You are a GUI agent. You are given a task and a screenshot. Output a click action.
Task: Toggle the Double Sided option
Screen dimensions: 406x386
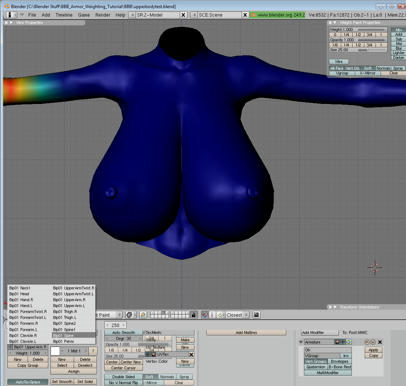[x=124, y=377]
